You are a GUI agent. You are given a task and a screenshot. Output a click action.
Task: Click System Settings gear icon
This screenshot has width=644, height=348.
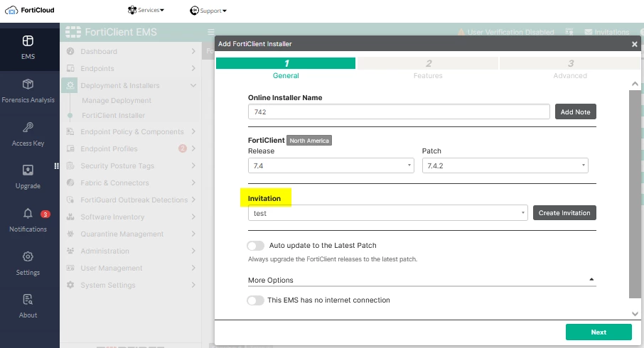pos(70,285)
